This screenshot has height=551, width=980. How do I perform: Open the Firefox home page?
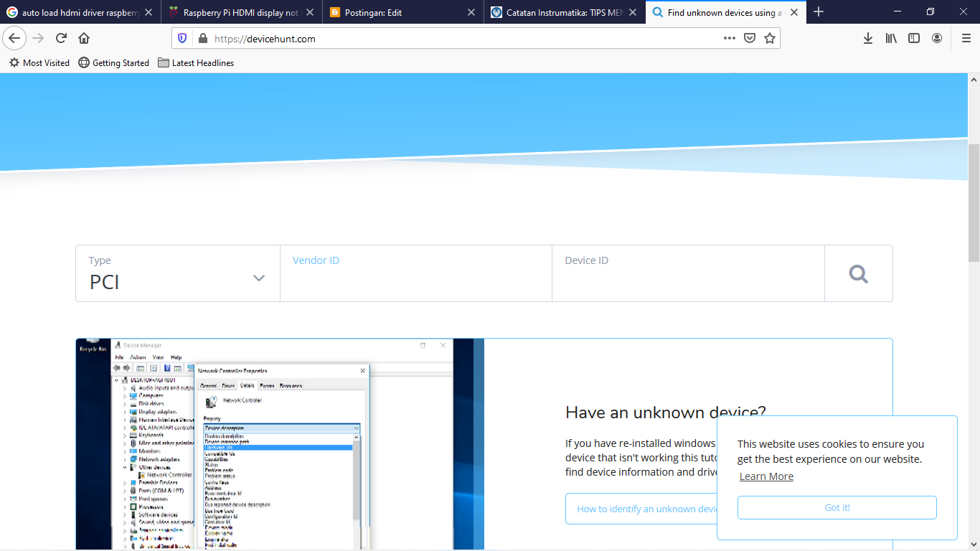(84, 38)
